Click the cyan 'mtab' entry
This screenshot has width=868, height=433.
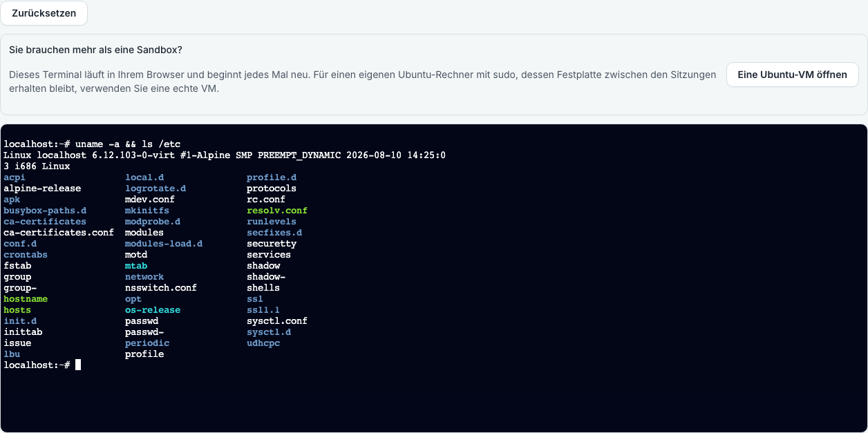[x=136, y=266]
